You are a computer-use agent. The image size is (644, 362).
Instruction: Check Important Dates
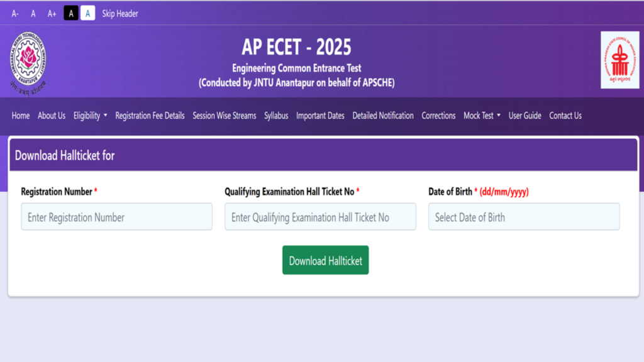320,116
